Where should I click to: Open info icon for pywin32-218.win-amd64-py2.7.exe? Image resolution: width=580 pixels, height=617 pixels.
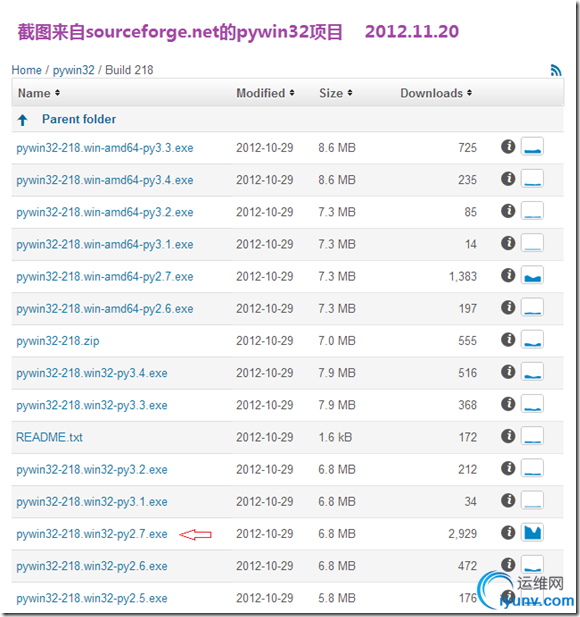(508, 275)
